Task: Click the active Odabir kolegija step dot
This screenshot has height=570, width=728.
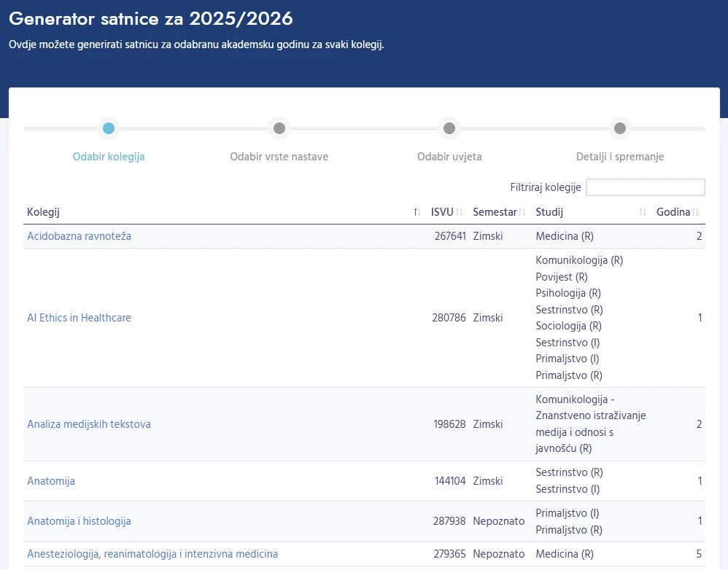Action: pos(109,128)
